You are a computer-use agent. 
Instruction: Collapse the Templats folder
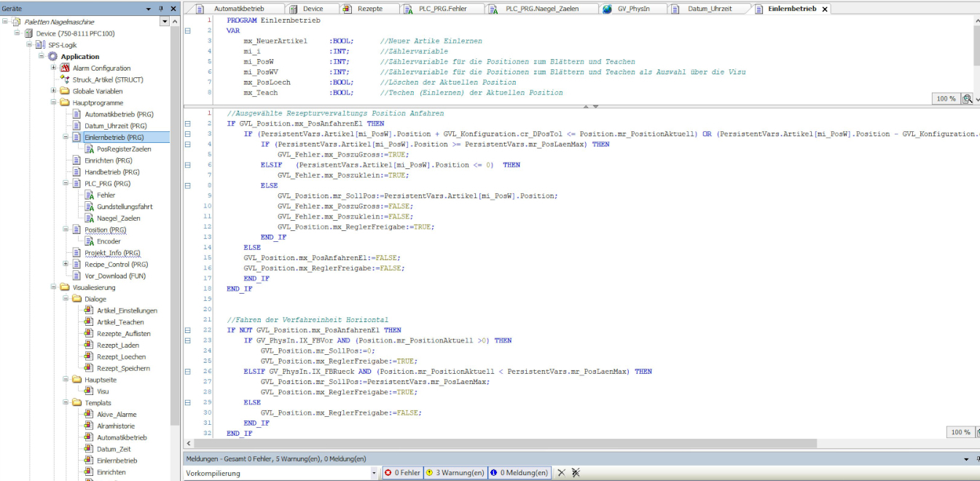click(x=66, y=402)
